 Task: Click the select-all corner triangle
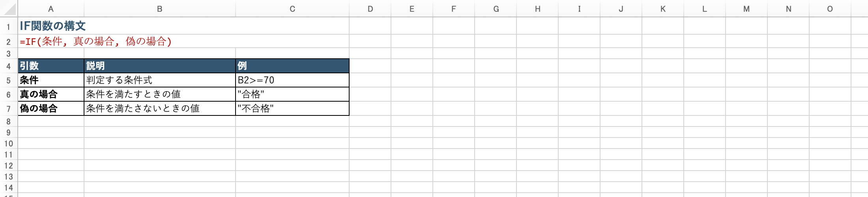pos(9,9)
